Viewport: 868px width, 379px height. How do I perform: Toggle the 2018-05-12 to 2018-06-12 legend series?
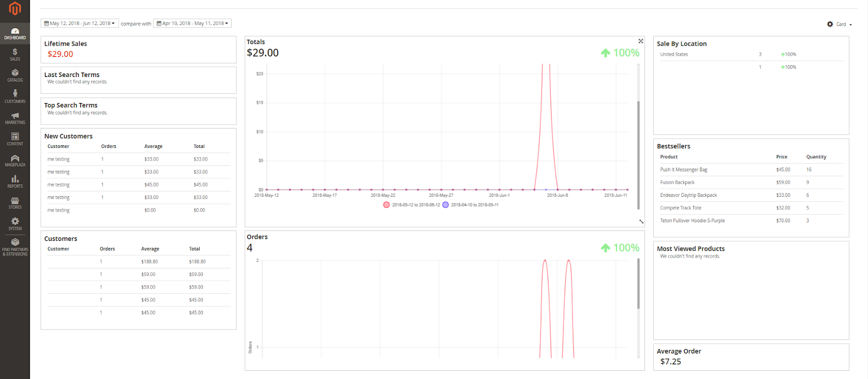pyautogui.click(x=411, y=205)
